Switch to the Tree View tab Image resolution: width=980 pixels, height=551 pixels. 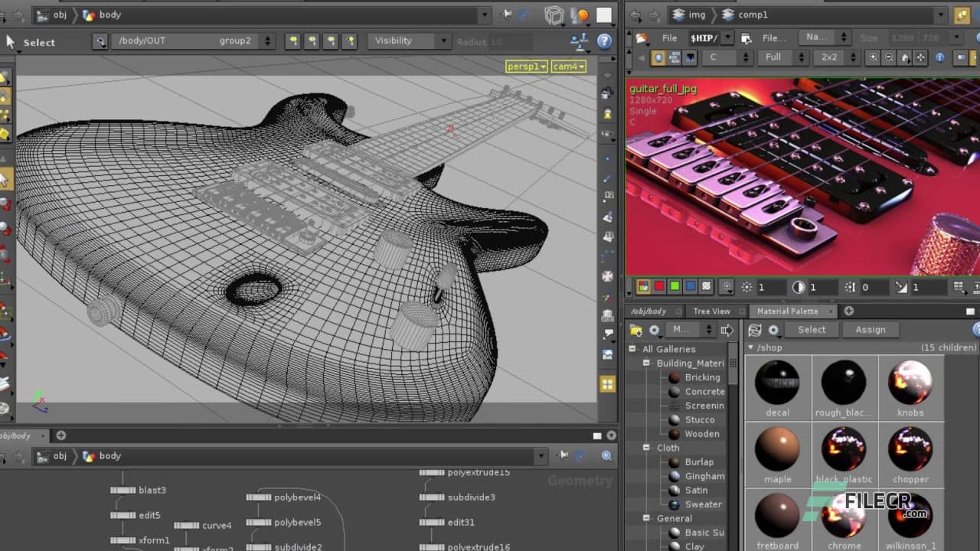(x=712, y=311)
